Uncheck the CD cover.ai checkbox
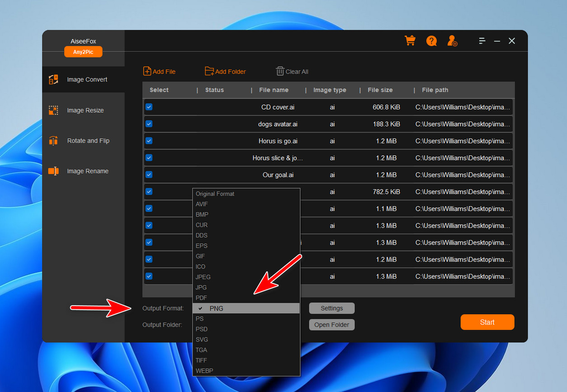Screen dimensions: 567x392 click(x=149, y=107)
